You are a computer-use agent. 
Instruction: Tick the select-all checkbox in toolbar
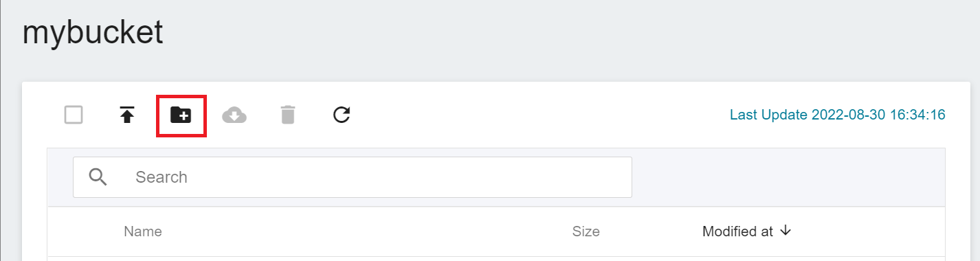pyautogui.click(x=74, y=115)
